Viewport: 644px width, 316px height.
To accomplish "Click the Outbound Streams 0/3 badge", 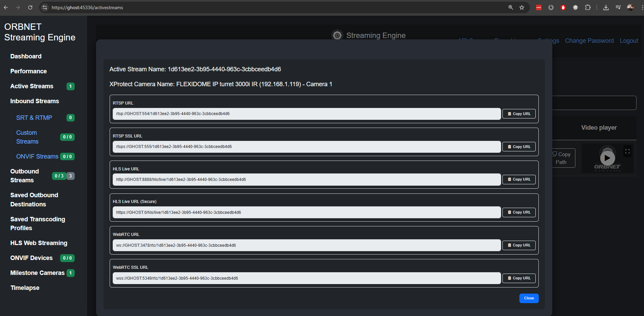I will point(59,176).
